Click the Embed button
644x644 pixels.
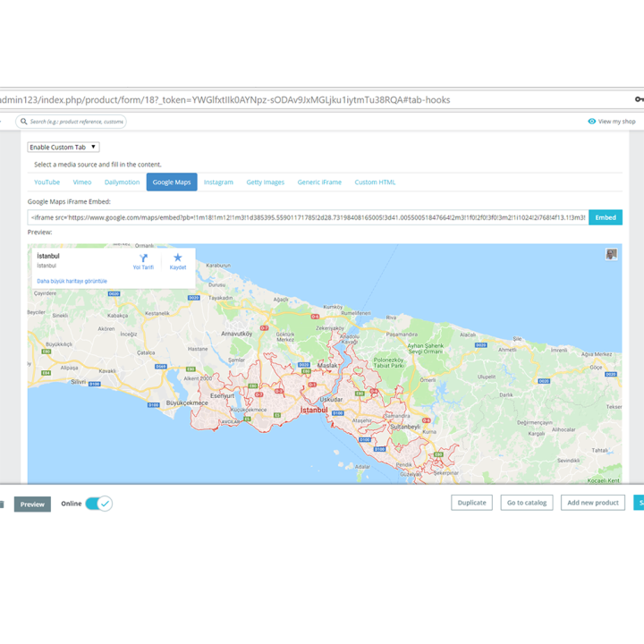tap(606, 217)
